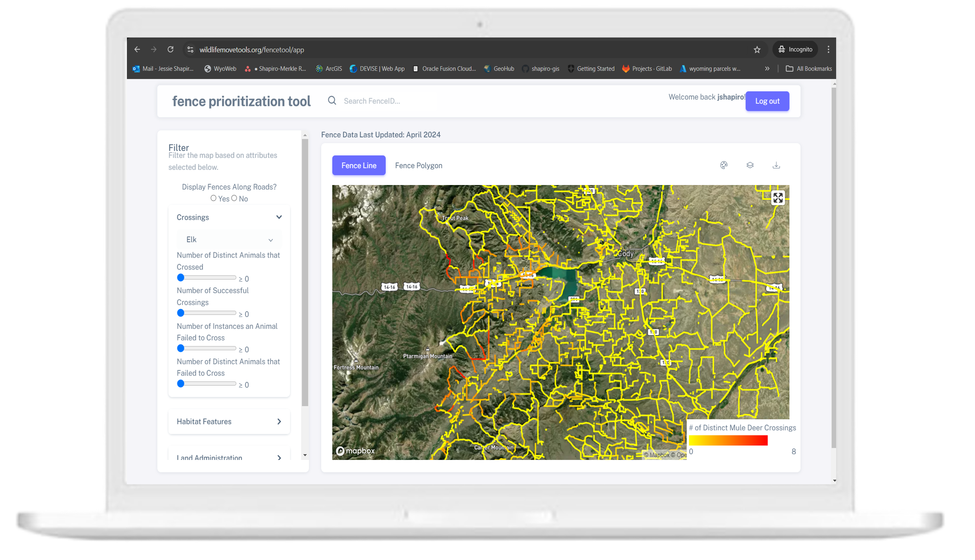The height and width of the screenshot is (560, 975).
Task: Click the search magnifier icon
Action: [x=332, y=101]
